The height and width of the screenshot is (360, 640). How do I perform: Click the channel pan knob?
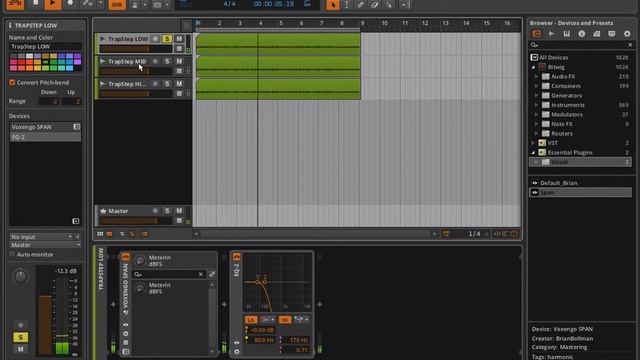point(20,276)
